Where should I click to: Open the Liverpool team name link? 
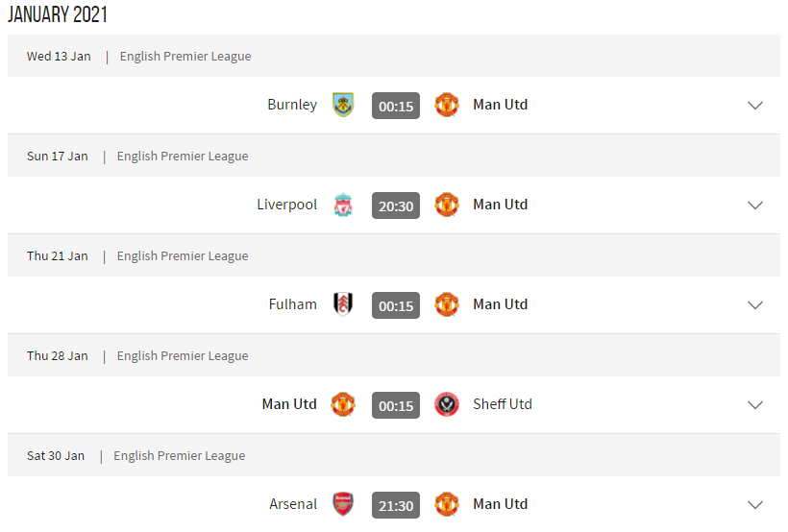point(286,205)
